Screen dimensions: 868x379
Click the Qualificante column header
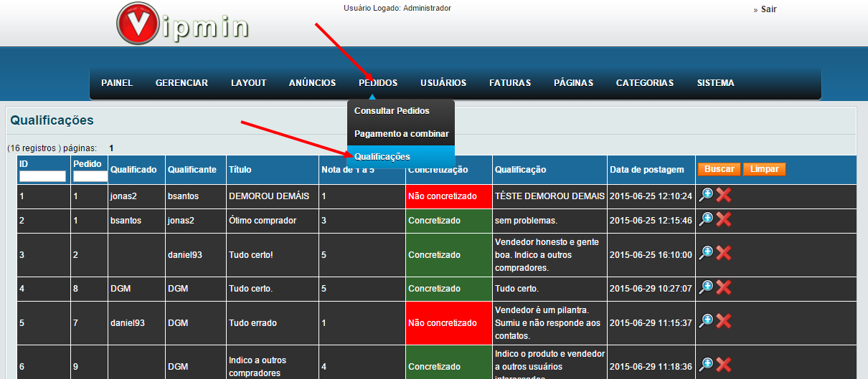[192, 170]
